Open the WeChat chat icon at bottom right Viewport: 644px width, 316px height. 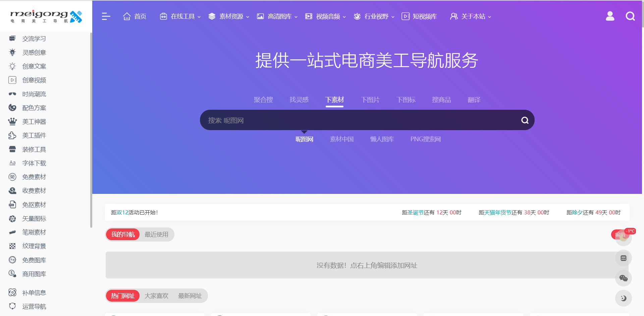[624, 278]
